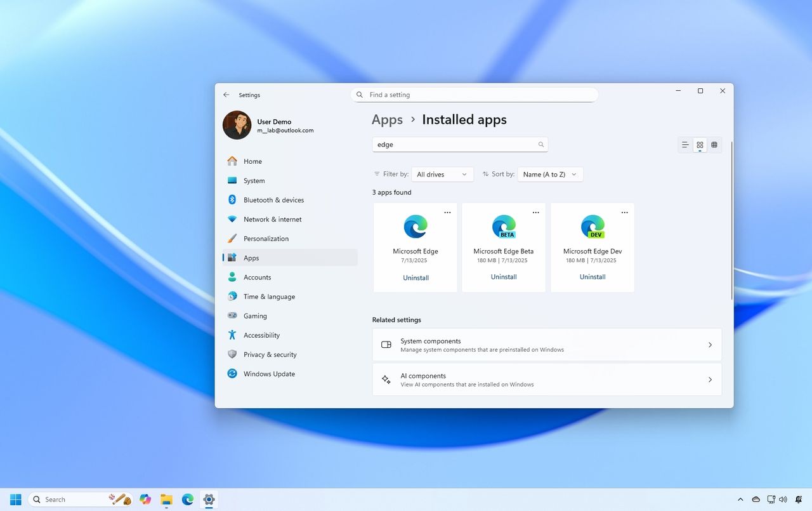This screenshot has height=511, width=812.
Task: Open more options for Microsoft Edge Beta
Action: (x=536, y=213)
